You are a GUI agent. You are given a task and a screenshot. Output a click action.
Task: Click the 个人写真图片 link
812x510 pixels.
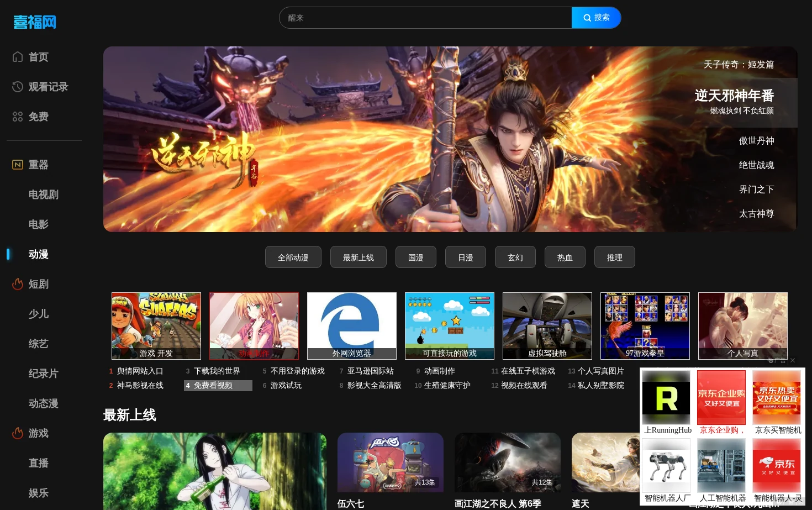tap(601, 371)
